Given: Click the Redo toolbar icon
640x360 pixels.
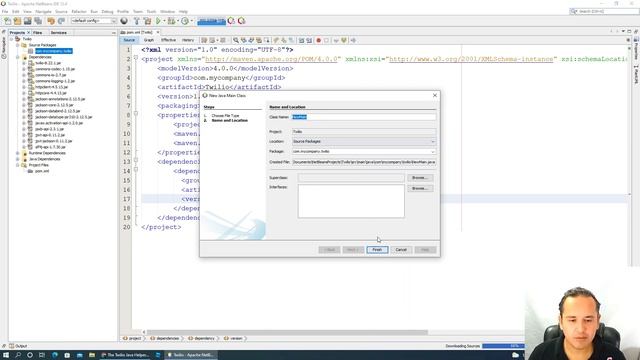Looking at the screenshot, I should coord(61,21).
